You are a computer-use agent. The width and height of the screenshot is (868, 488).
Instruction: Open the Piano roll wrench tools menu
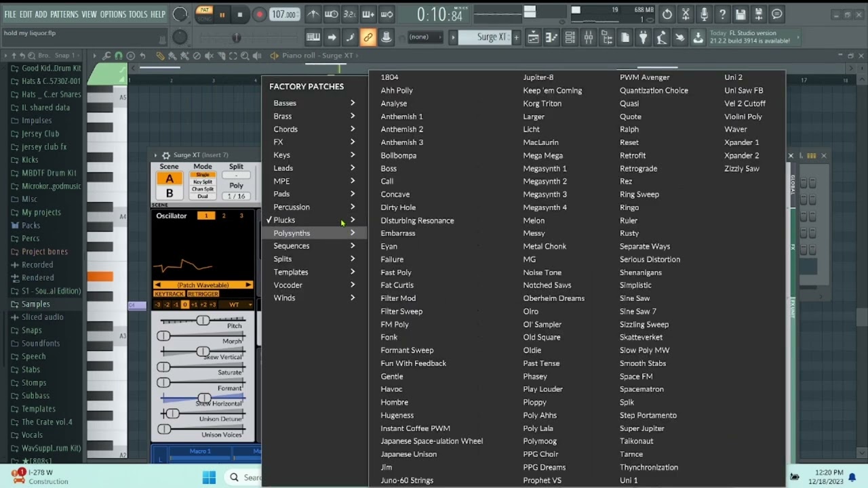click(106, 56)
